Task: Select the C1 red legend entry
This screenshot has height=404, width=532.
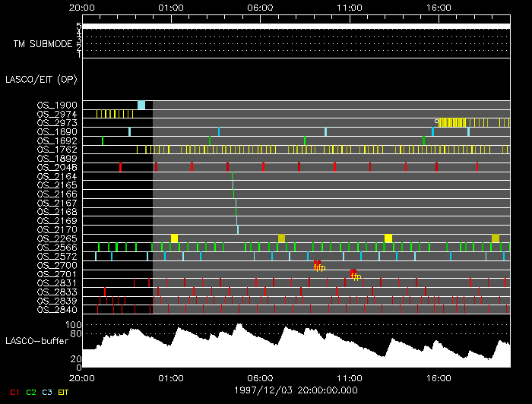Action: (14, 392)
